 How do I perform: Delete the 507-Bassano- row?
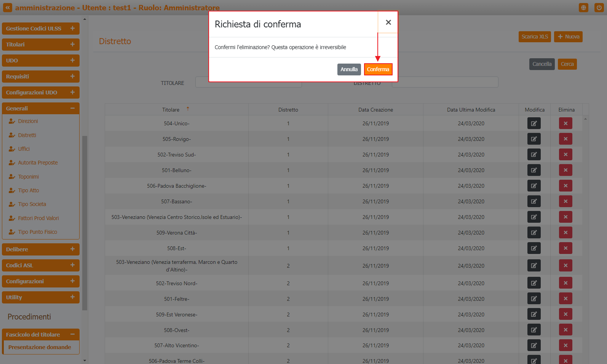tap(565, 201)
